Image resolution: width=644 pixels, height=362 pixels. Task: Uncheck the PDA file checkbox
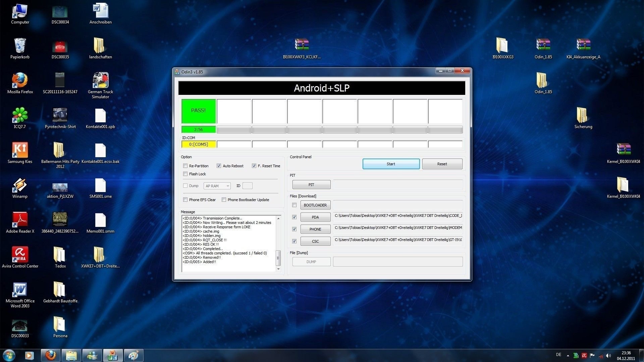coord(294,217)
